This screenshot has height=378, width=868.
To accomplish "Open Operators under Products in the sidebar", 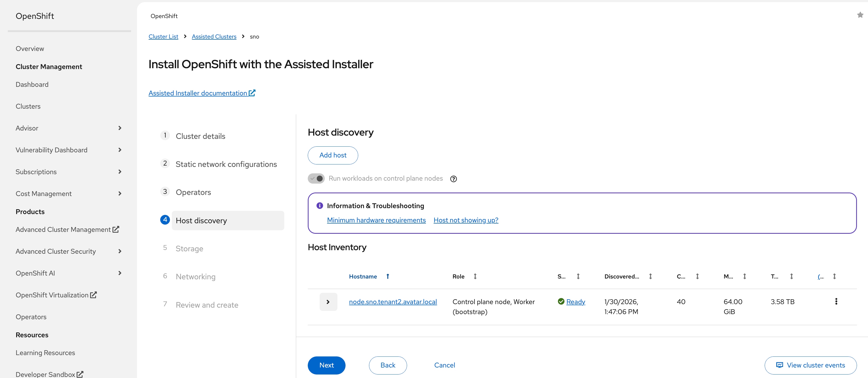I will [31, 317].
